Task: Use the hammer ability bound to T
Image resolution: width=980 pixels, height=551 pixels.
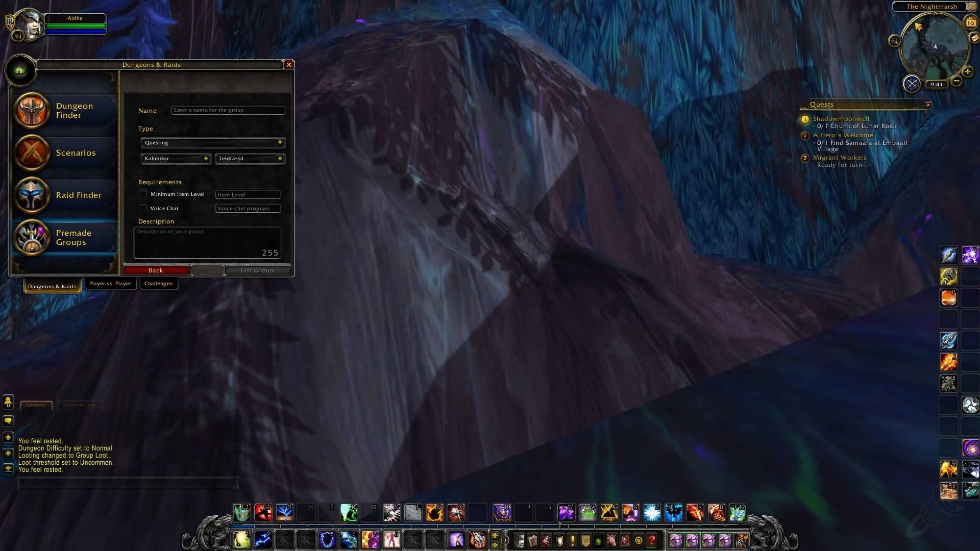Action: click(949, 276)
